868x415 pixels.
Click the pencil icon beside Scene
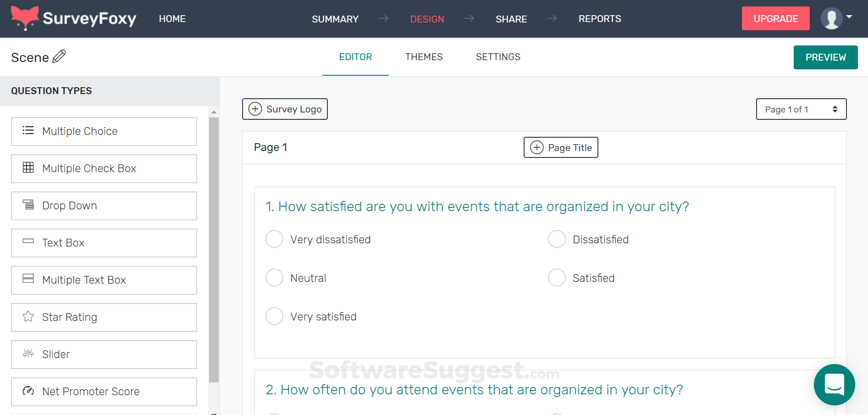[x=59, y=56]
